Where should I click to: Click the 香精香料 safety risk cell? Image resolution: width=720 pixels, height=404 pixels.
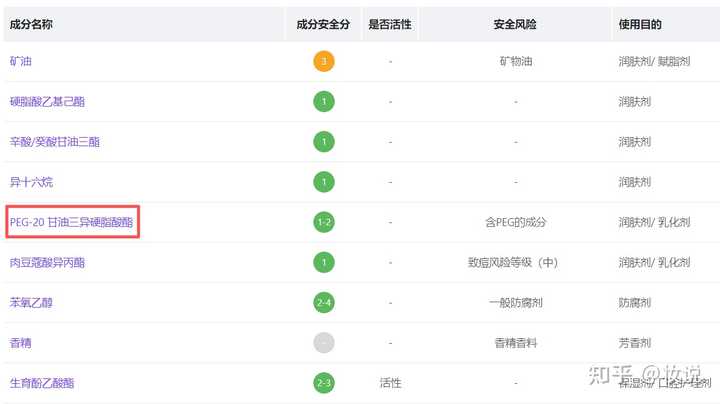pos(515,343)
